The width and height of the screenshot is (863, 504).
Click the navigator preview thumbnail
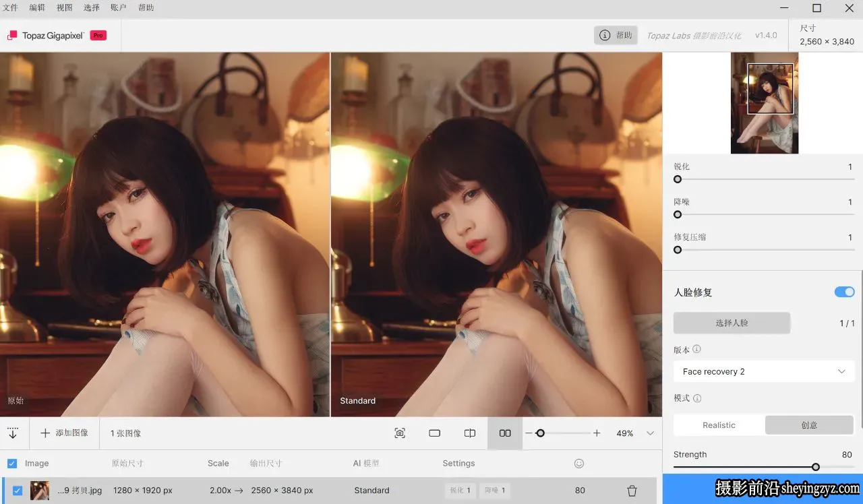tap(765, 103)
